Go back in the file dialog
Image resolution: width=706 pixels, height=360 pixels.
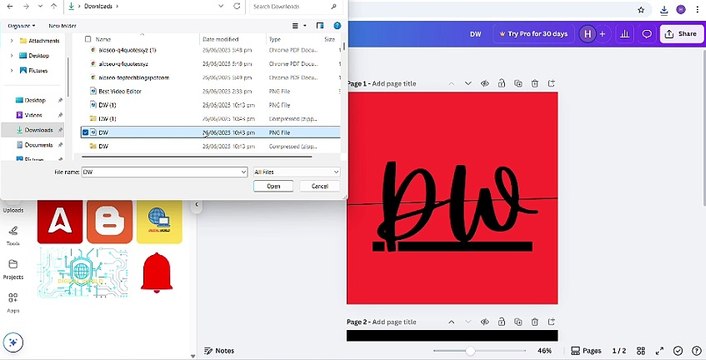tap(10, 6)
